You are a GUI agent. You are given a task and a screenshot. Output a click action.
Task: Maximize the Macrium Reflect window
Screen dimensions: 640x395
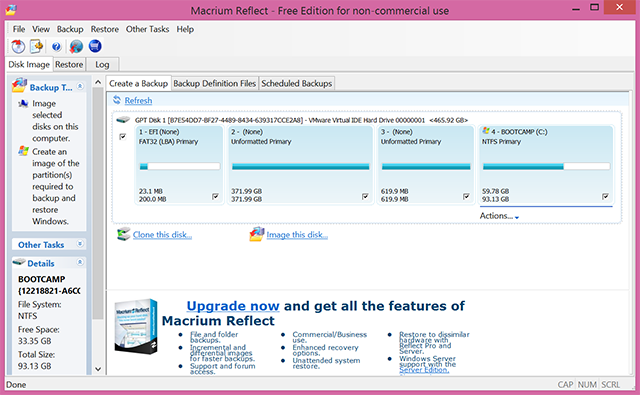[x=595, y=8]
